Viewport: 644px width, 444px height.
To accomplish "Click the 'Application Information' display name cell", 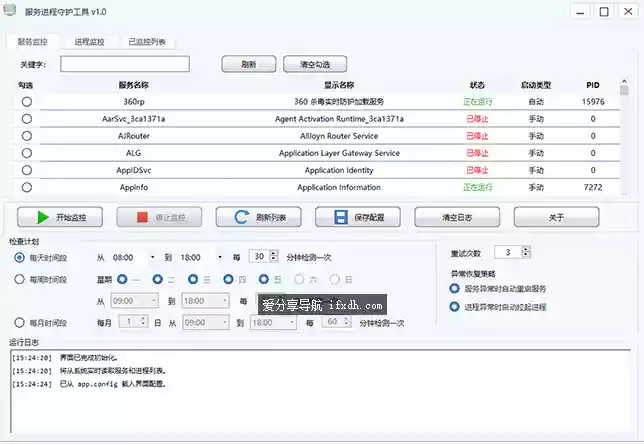I will [339, 187].
